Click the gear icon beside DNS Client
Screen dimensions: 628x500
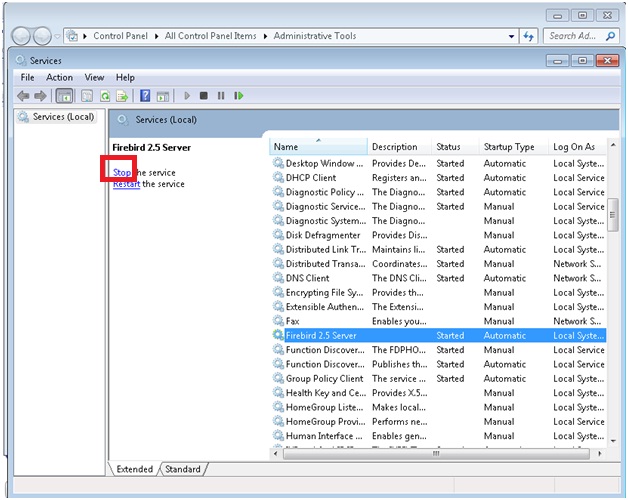[278, 278]
